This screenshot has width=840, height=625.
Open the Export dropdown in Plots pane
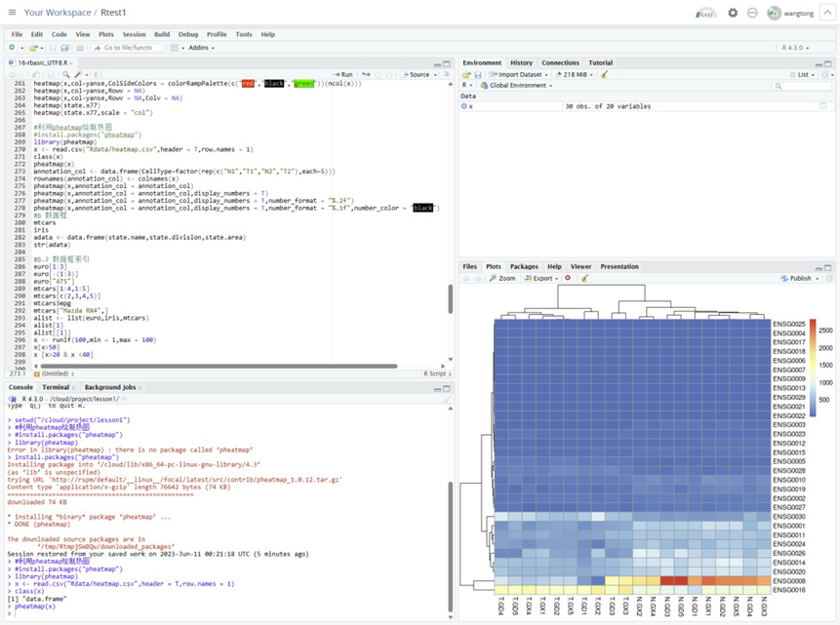tap(541, 279)
